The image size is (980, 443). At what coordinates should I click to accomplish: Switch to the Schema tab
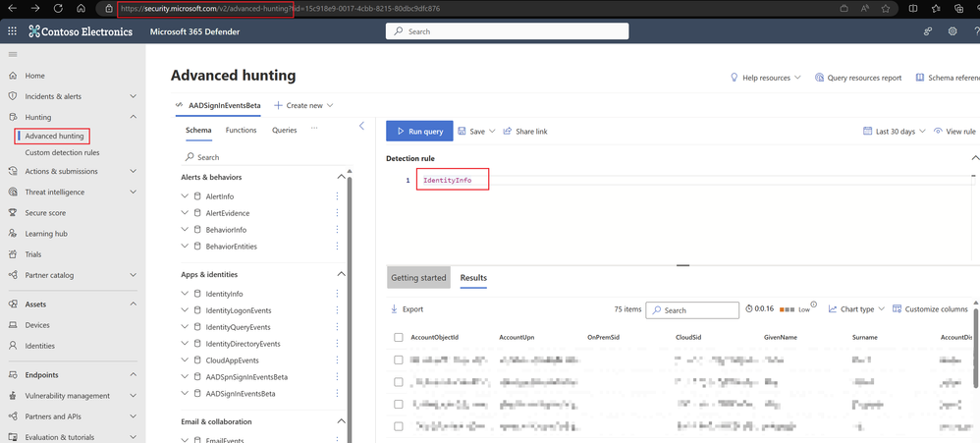198,130
